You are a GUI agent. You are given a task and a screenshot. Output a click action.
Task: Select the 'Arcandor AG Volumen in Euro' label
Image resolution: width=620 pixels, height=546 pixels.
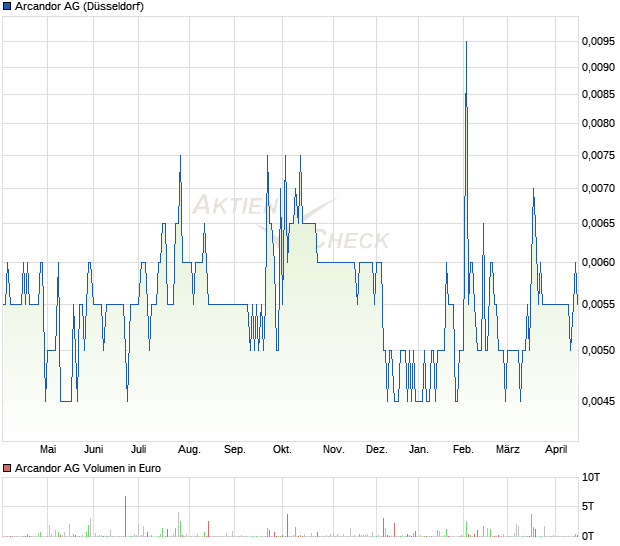click(88, 469)
